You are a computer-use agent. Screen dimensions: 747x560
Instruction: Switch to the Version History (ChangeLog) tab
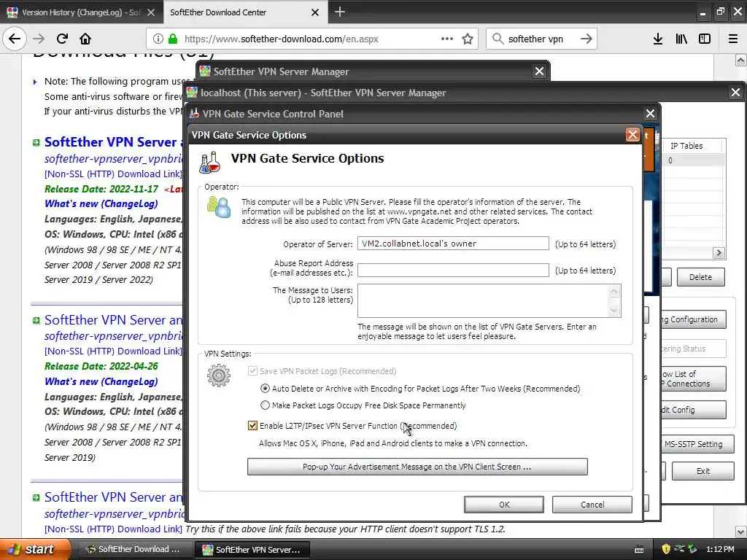click(x=81, y=12)
